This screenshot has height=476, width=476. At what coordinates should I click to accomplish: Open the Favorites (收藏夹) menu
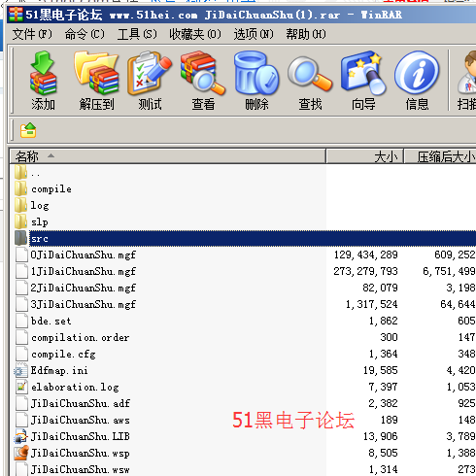tap(195, 34)
